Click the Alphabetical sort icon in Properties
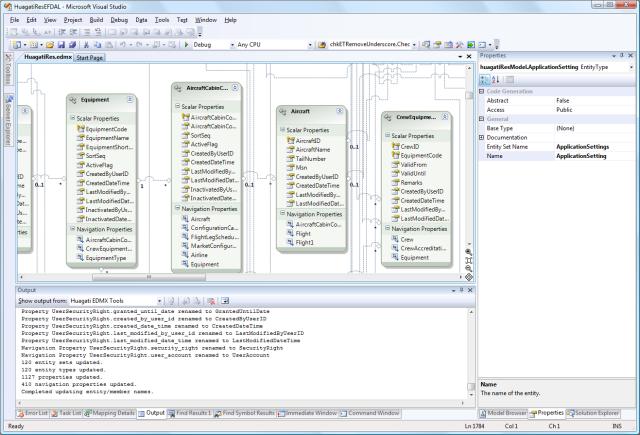The image size is (640, 435). (496, 80)
